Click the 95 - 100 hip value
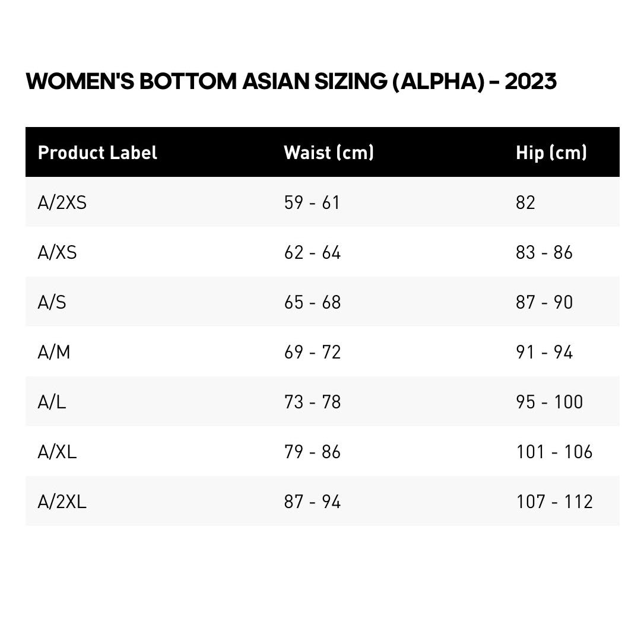Viewport: 644px width, 644px height. click(549, 402)
